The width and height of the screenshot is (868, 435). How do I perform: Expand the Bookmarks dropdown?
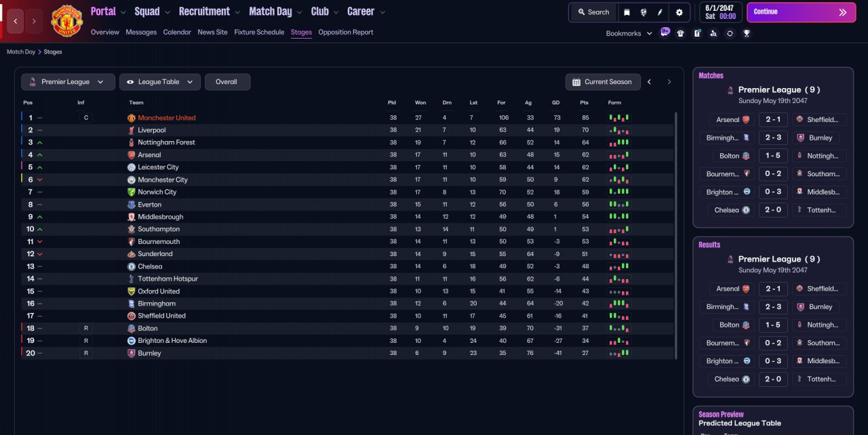click(629, 33)
